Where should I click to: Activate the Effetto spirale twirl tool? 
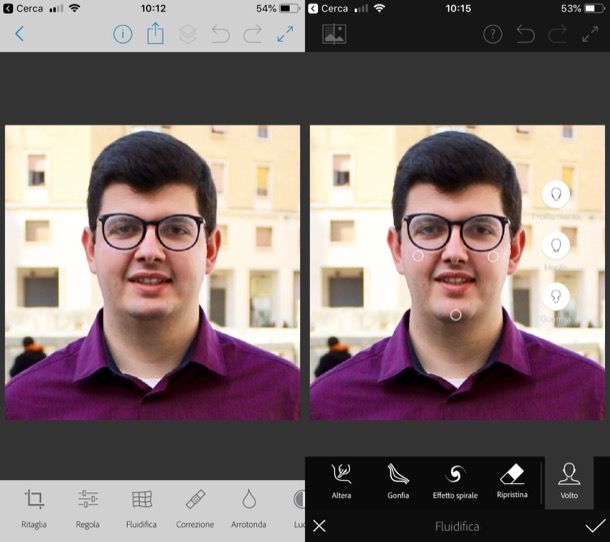point(454,480)
